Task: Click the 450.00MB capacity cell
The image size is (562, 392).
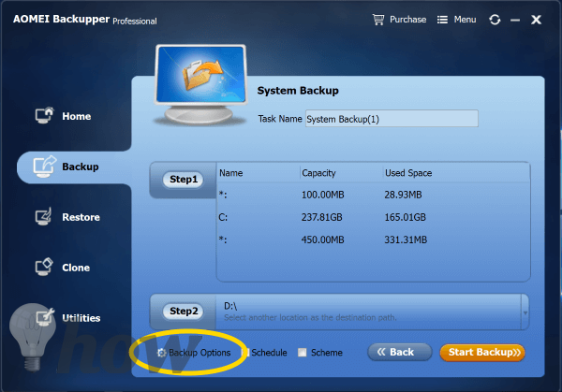Action: [x=322, y=240]
